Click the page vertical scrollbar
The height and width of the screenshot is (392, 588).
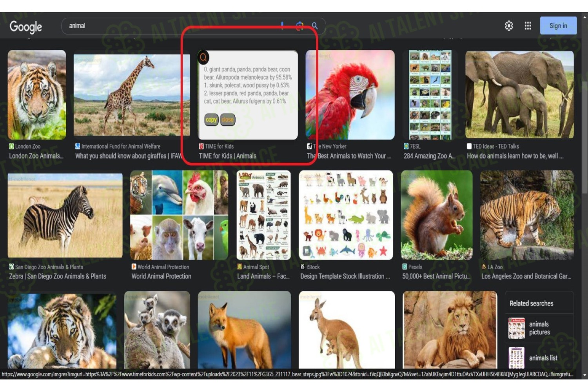pos(584,196)
